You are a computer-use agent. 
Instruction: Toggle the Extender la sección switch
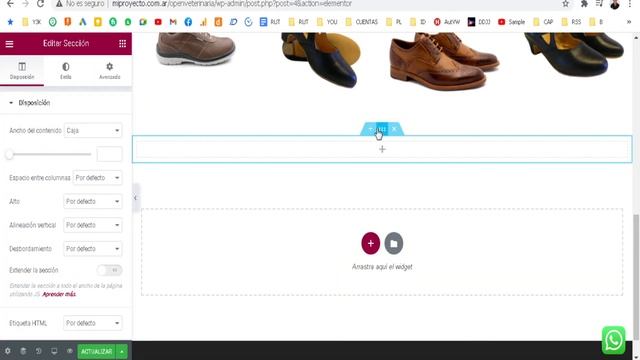point(109,270)
